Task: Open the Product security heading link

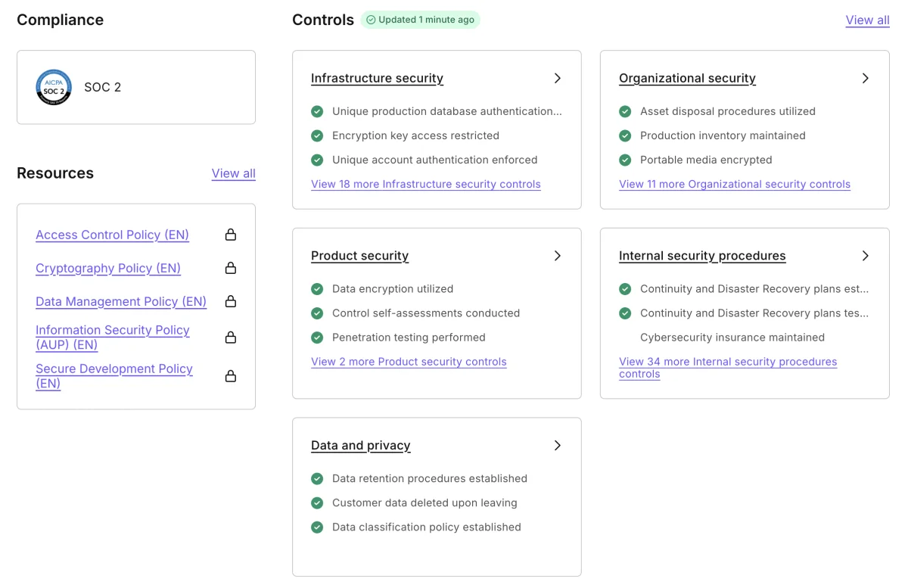Action: pos(359,256)
